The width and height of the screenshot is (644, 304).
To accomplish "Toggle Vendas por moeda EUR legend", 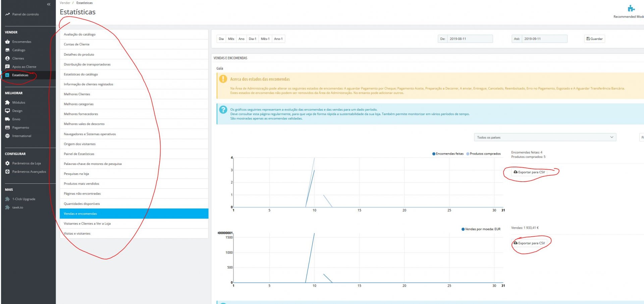I will (481, 229).
